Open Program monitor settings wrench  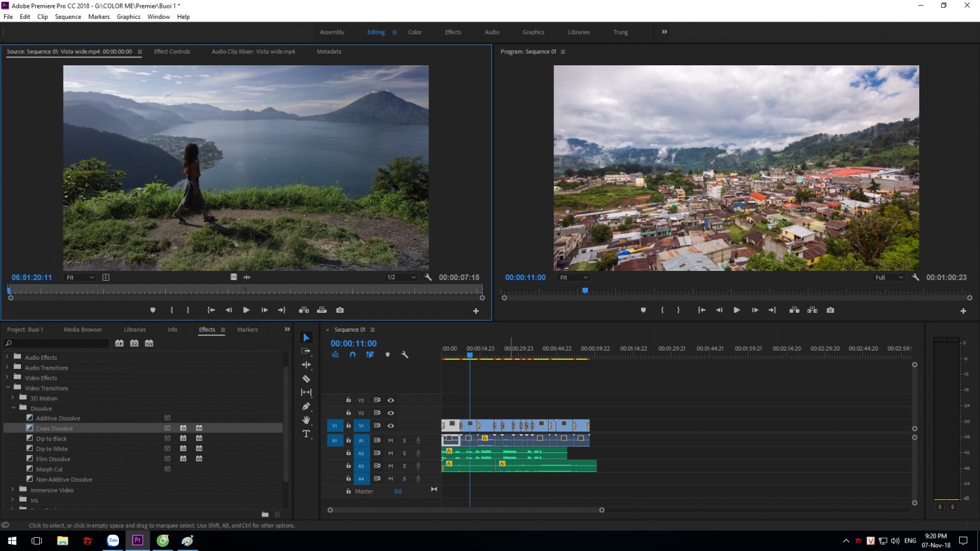tap(916, 277)
